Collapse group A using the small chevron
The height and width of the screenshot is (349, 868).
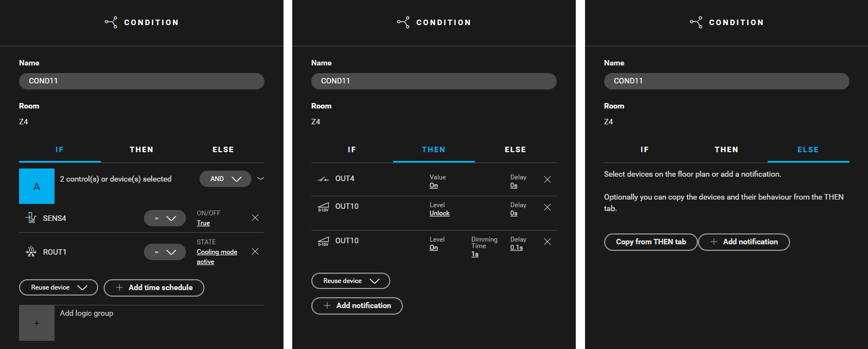pyautogui.click(x=261, y=179)
